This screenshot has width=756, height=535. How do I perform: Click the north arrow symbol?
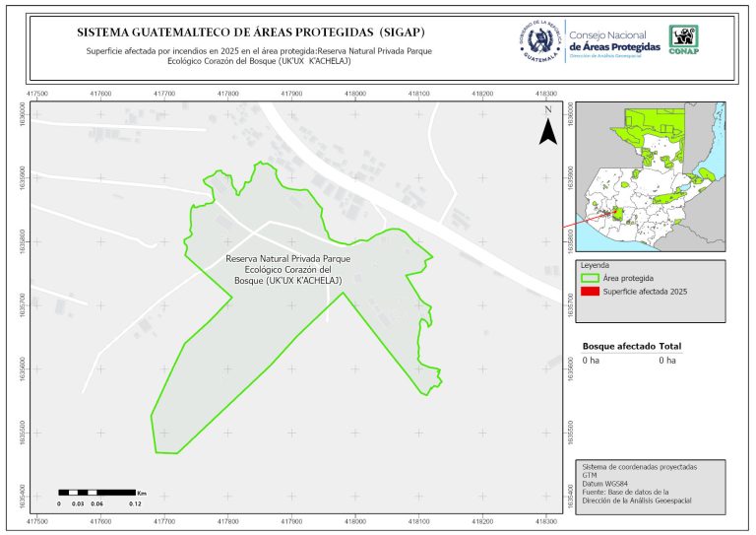pos(547,129)
